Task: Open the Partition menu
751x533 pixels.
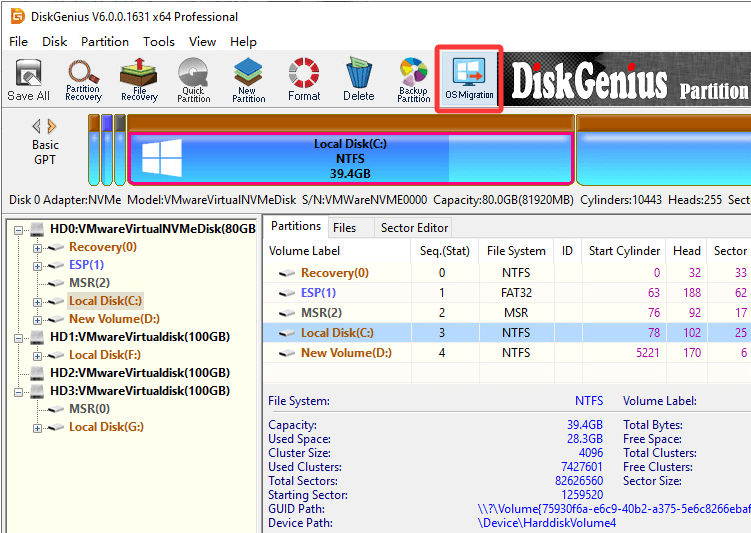Action: tap(105, 41)
